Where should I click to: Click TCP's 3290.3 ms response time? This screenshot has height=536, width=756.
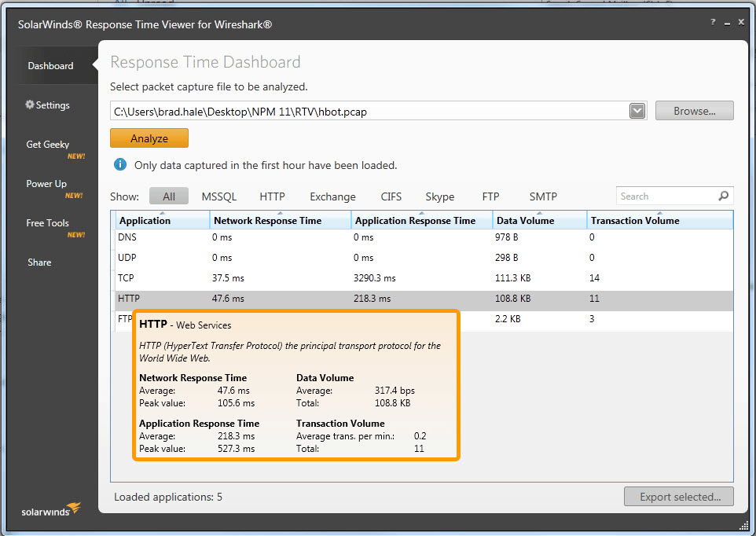pyautogui.click(x=375, y=278)
